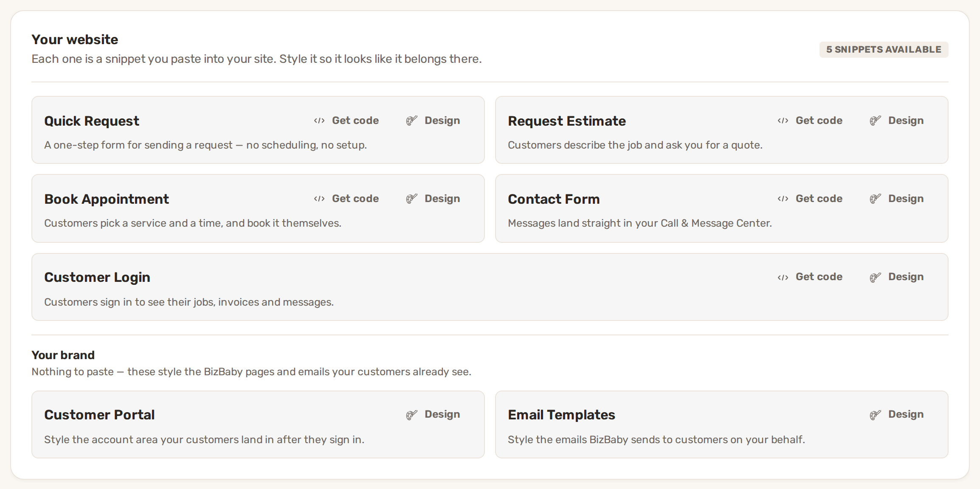Open Design for Quick Request
The height and width of the screenshot is (489, 980).
(433, 121)
